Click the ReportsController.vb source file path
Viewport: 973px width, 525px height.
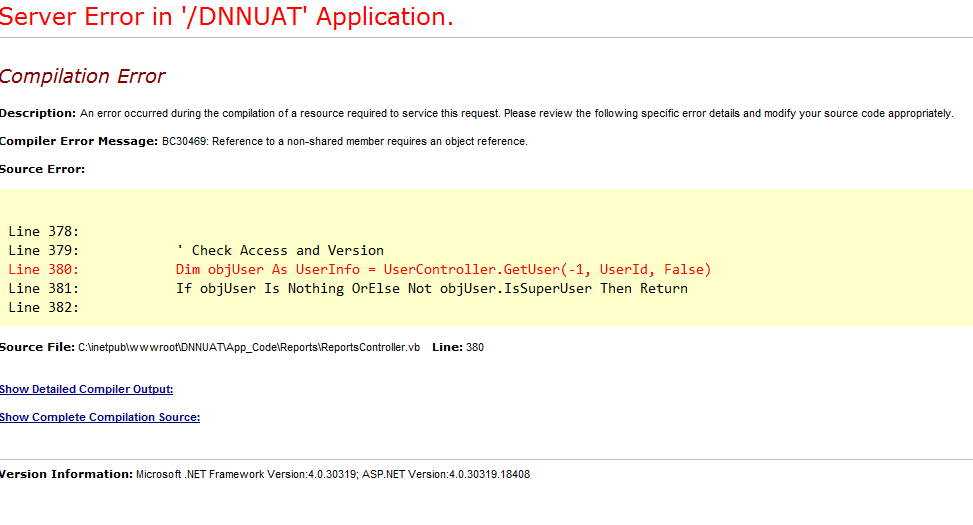[x=249, y=348]
